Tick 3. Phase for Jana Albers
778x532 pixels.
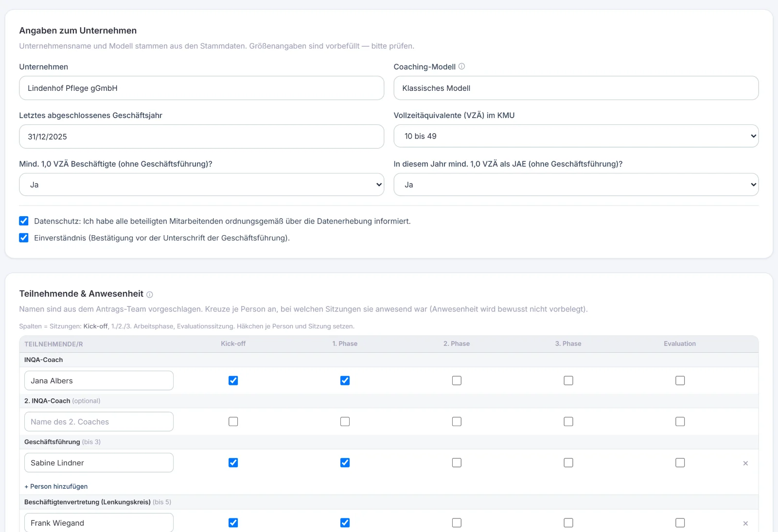coord(568,380)
